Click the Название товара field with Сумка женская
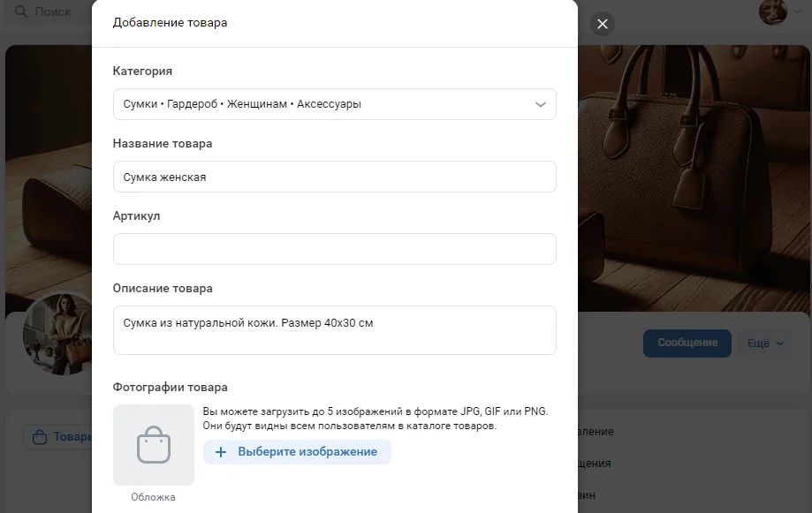This screenshot has height=513, width=812. pyautogui.click(x=335, y=177)
